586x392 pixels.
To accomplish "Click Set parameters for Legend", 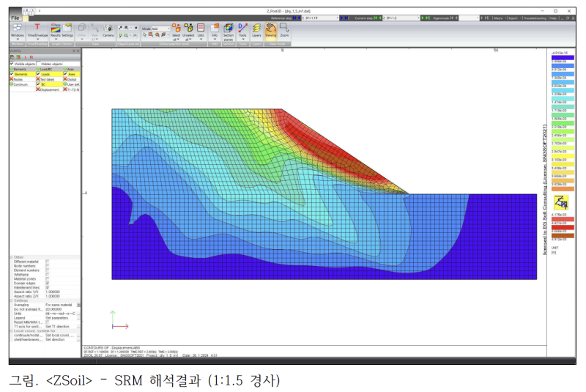I will pyautogui.click(x=57, y=318).
